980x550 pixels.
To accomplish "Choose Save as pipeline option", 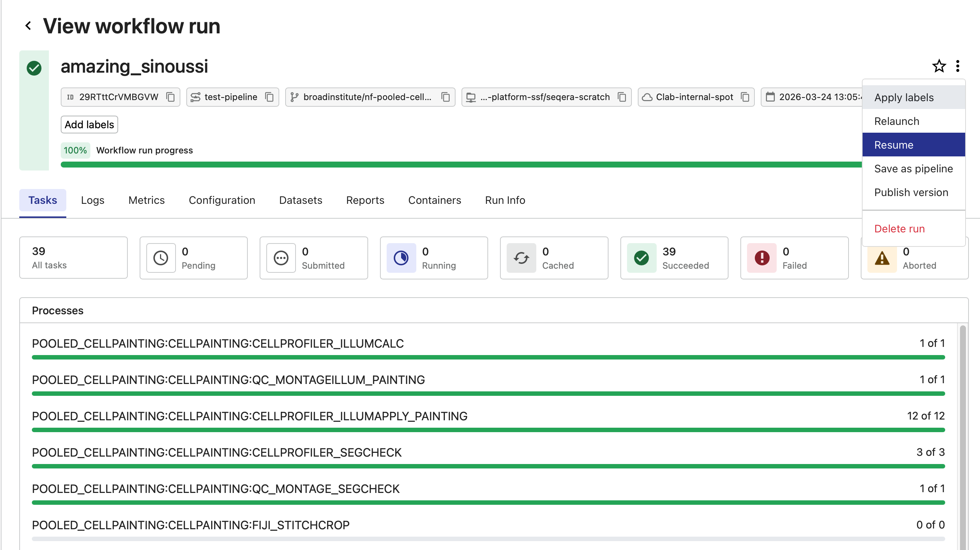I will 913,168.
